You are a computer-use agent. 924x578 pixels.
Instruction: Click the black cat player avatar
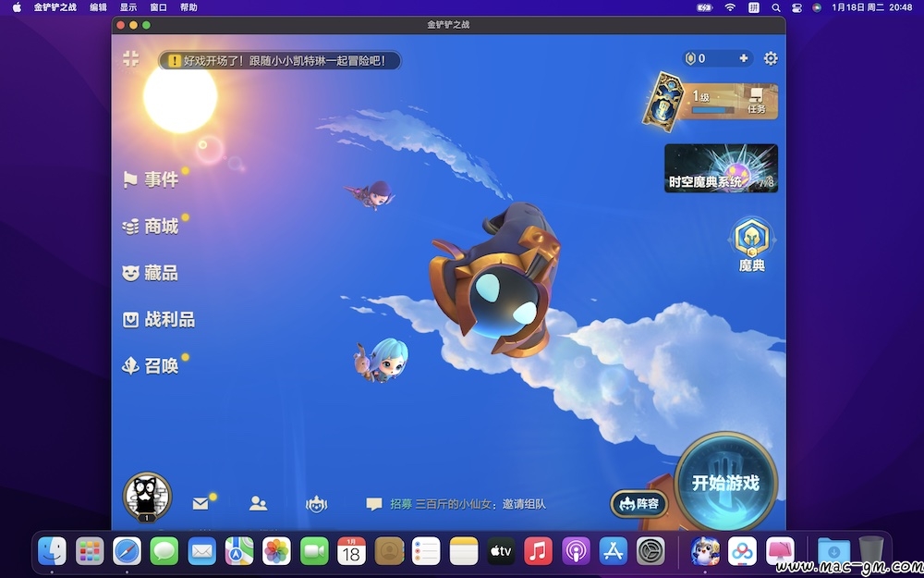147,497
